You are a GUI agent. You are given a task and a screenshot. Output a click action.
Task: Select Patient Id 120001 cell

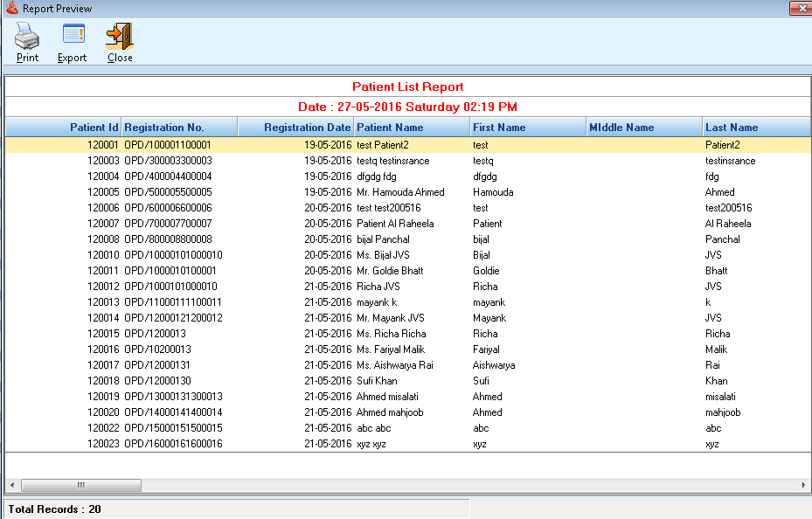pyautogui.click(x=102, y=145)
